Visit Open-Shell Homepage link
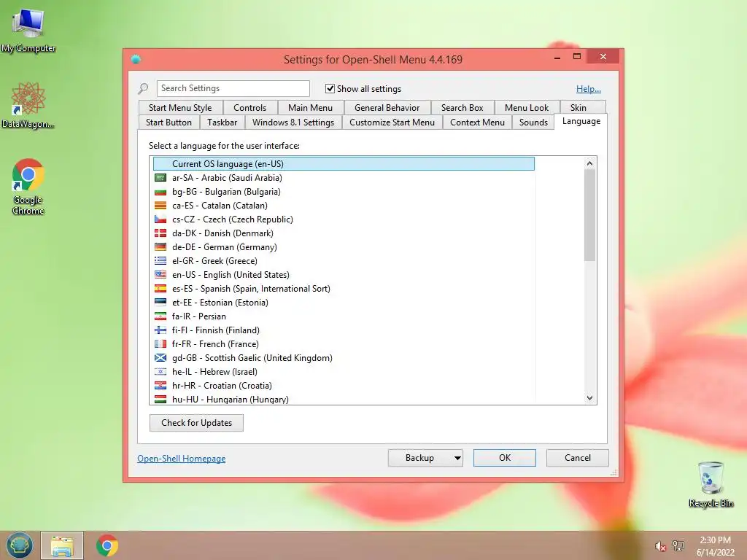 click(182, 459)
